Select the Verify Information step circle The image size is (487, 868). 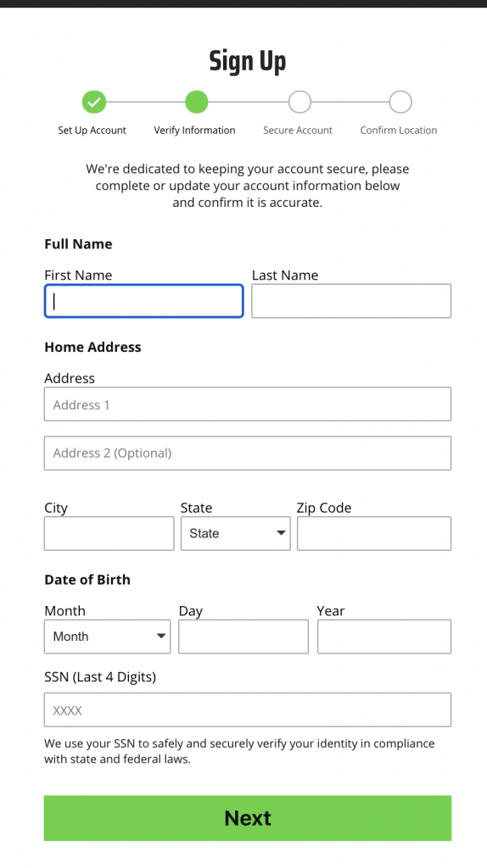(197, 102)
